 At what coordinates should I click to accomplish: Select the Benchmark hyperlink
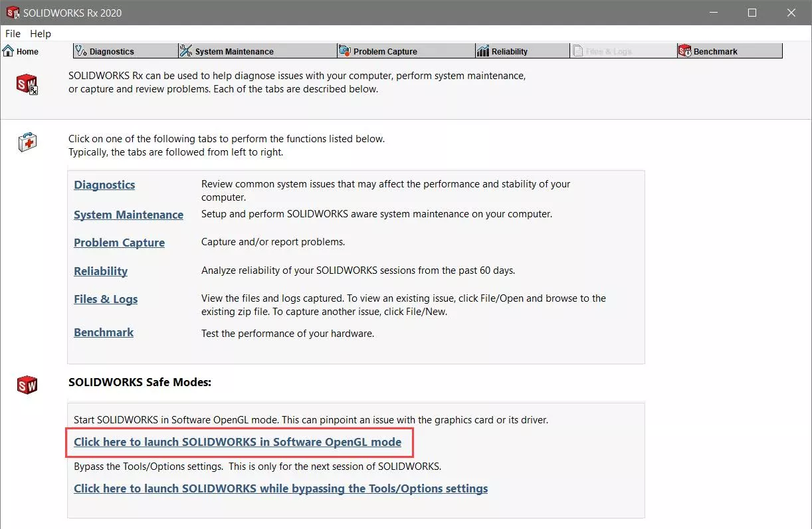point(104,332)
